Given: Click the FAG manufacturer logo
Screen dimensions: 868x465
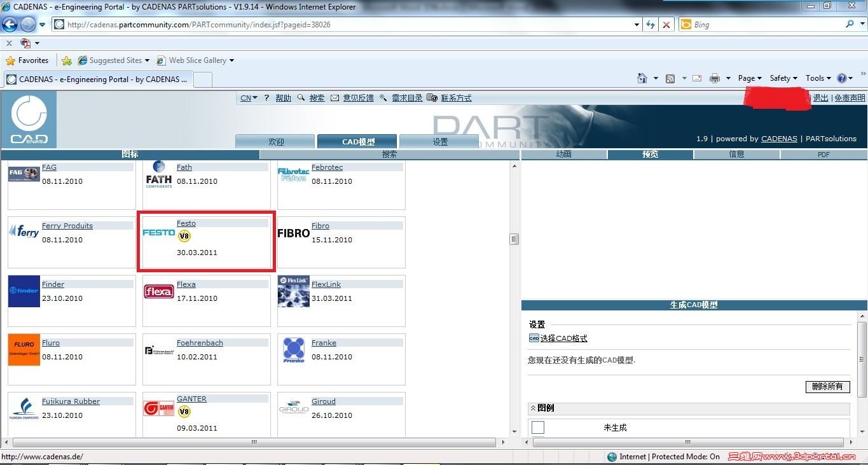Looking at the screenshot, I should click(24, 174).
